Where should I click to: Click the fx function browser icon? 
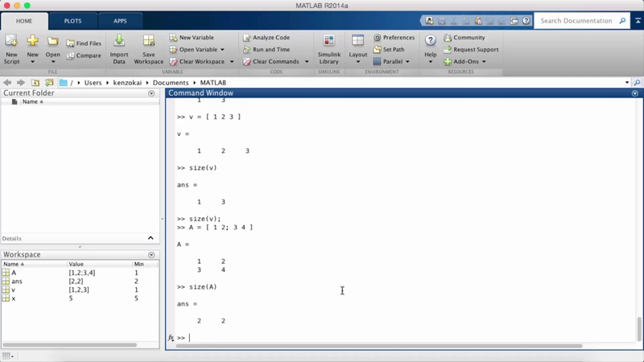pyautogui.click(x=171, y=338)
